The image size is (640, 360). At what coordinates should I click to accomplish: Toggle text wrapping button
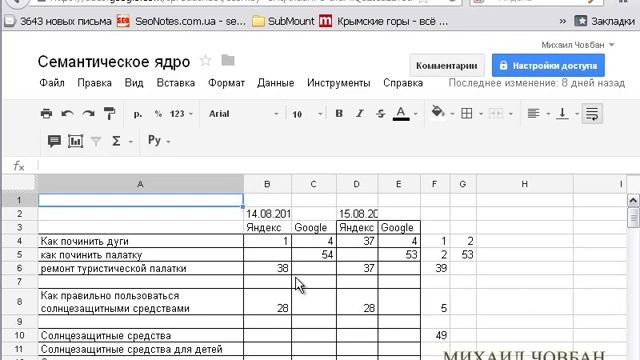pos(592,113)
